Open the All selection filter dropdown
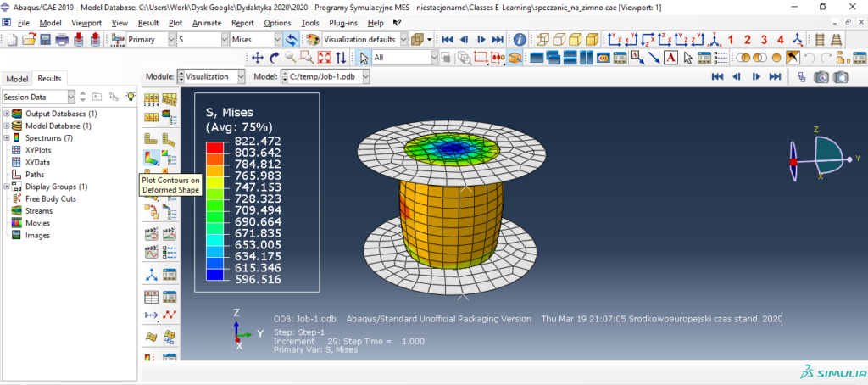The height and width of the screenshot is (385, 868). (x=435, y=57)
